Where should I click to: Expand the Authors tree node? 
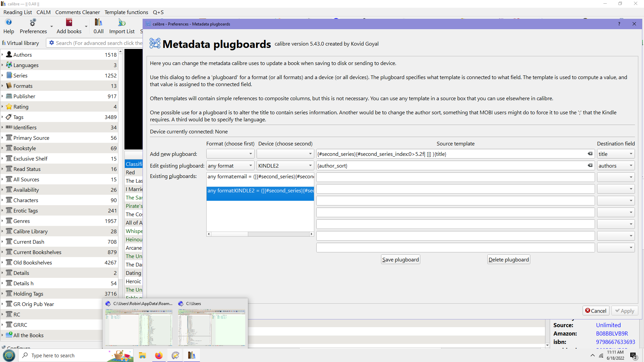coord(2,54)
